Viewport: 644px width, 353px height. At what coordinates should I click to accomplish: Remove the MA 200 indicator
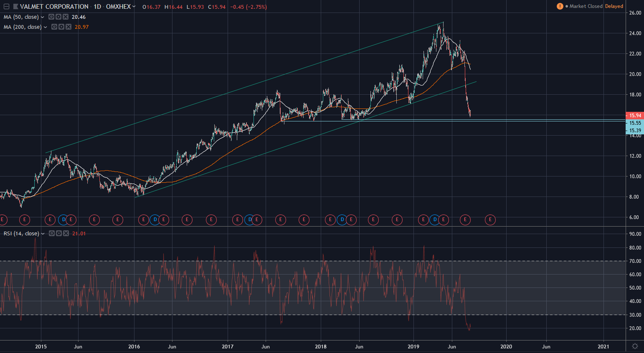tap(68, 27)
